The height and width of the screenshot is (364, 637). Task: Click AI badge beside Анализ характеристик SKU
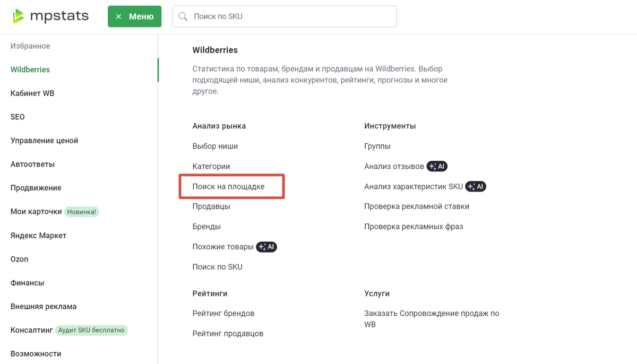476,187
